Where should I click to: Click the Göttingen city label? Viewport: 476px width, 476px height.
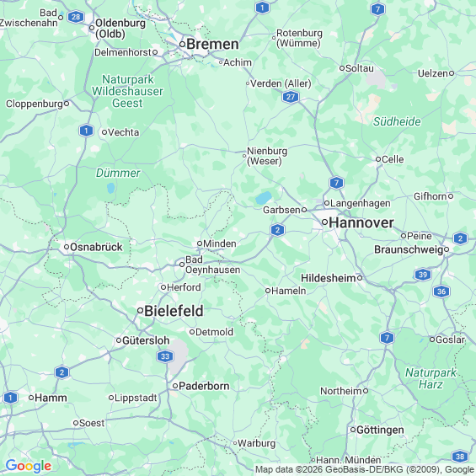click(380, 431)
